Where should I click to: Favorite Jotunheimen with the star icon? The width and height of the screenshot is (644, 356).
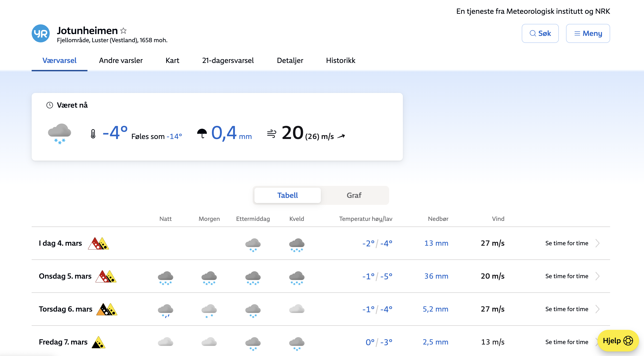(123, 31)
